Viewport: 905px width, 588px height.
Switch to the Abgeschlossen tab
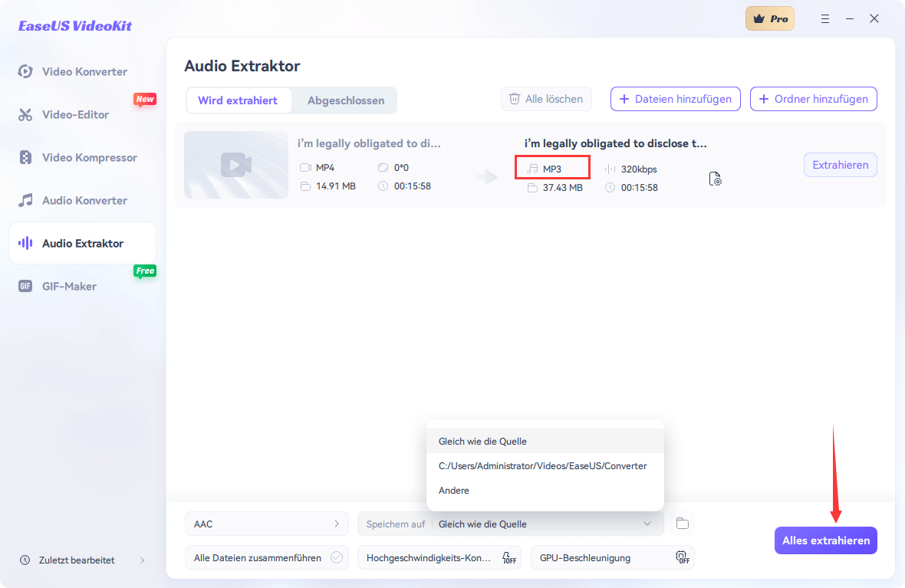[x=346, y=100]
